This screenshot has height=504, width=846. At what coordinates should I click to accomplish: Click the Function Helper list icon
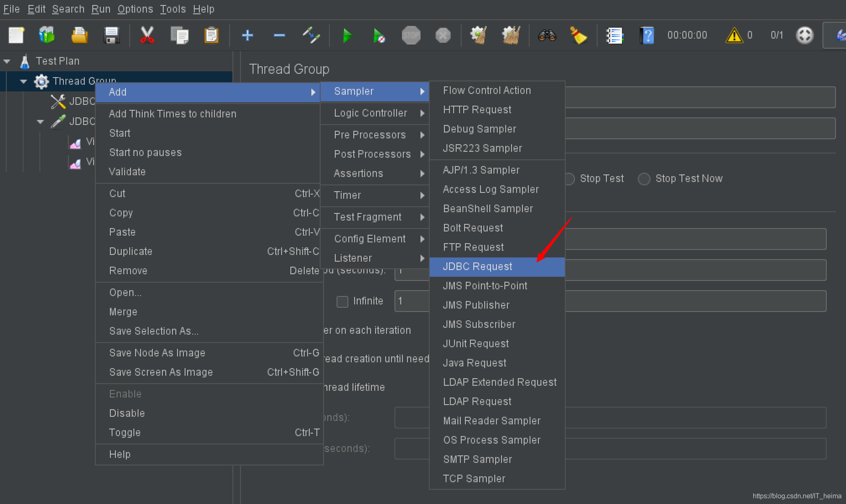pos(614,36)
